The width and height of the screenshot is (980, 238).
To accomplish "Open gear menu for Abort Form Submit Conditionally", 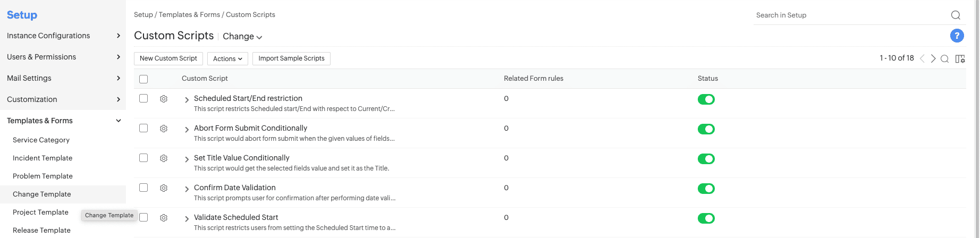I will 164,129.
